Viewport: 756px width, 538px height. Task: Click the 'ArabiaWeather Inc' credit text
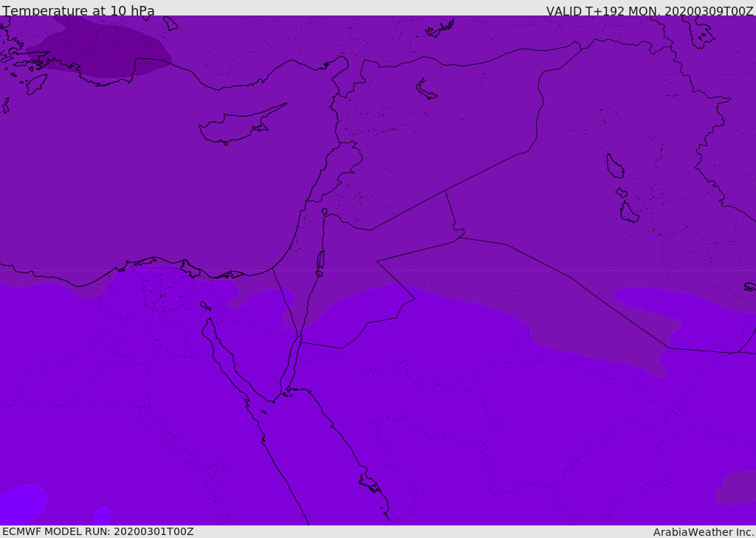[703, 532]
